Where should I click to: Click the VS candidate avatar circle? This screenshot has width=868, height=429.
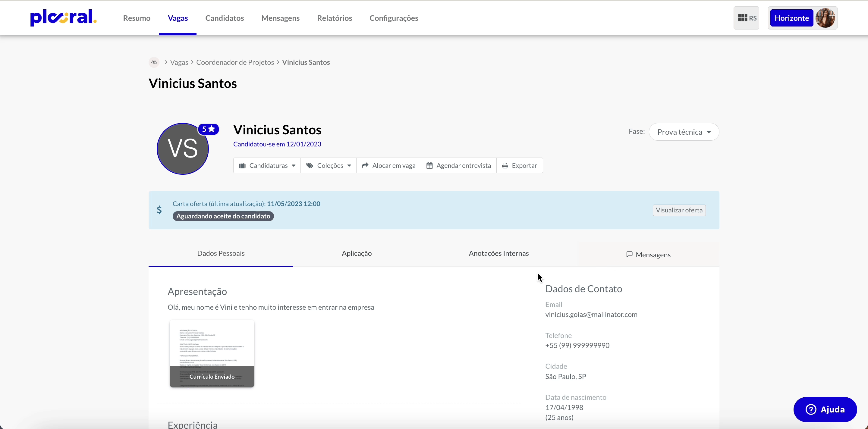tap(183, 149)
